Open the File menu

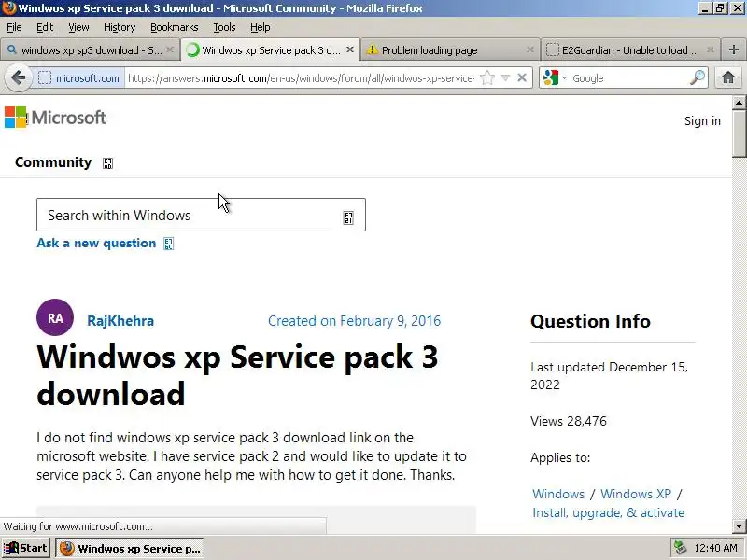point(14,27)
